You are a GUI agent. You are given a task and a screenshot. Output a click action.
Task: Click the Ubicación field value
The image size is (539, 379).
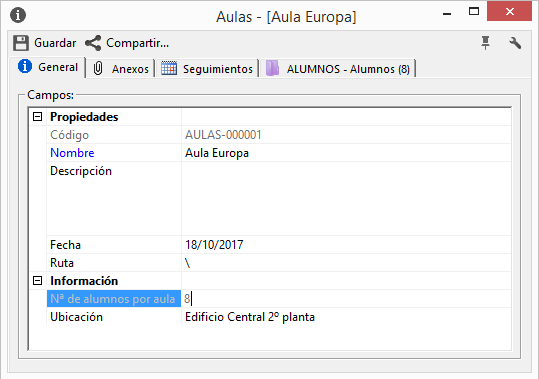click(x=346, y=317)
